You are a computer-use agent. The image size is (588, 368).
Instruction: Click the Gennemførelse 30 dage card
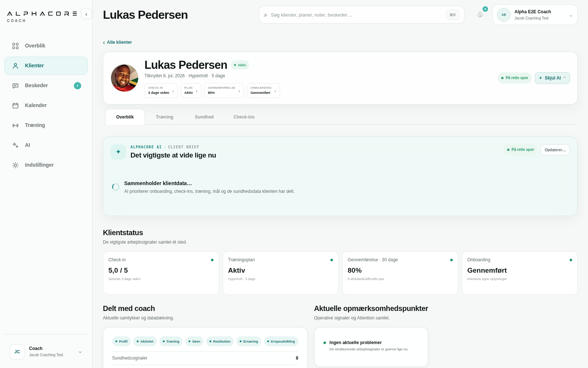[400, 273]
